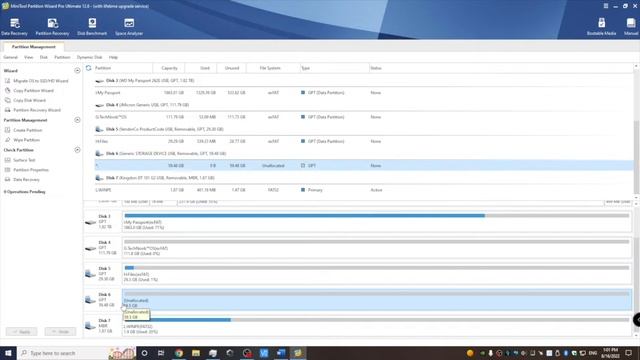
Task: Open Windows Start menu
Action: pyautogui.click(x=8, y=353)
